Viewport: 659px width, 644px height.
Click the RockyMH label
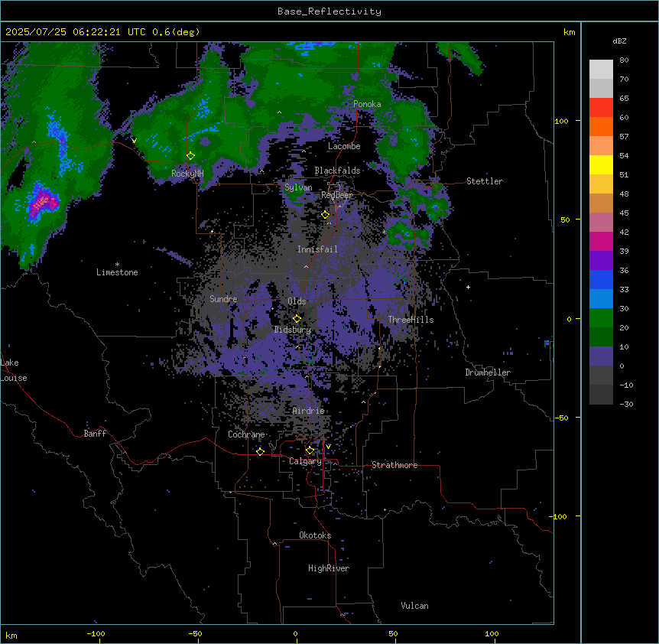(187, 174)
